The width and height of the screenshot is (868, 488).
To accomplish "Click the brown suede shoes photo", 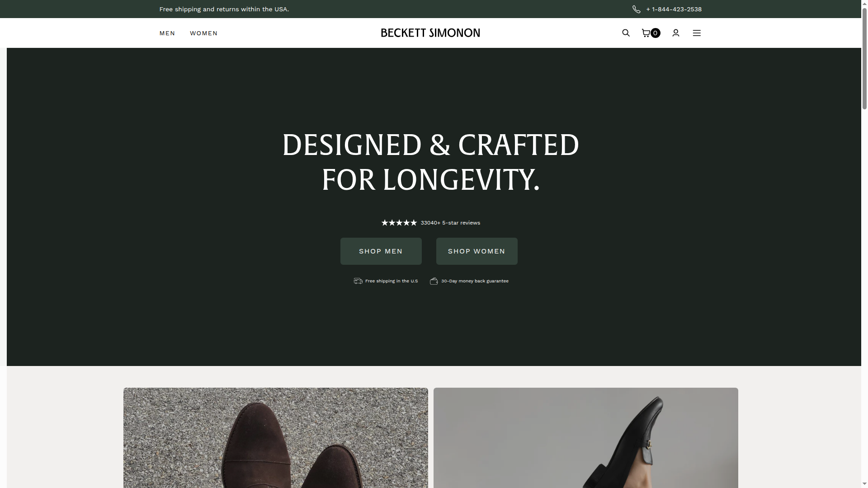I will (275, 438).
